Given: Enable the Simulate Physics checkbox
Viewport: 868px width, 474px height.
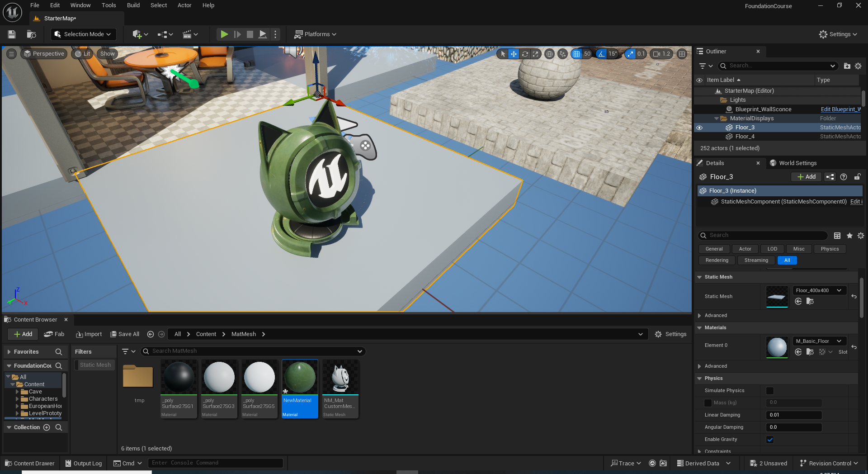Looking at the screenshot, I should (x=770, y=391).
